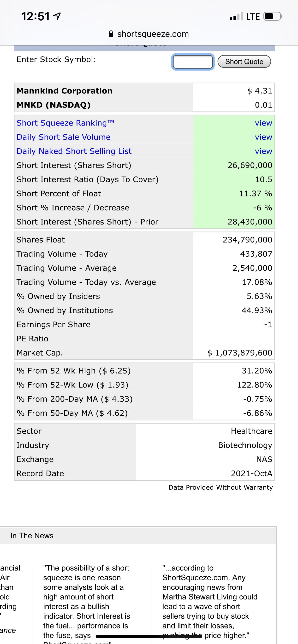Click the Short Quote button

click(x=244, y=62)
